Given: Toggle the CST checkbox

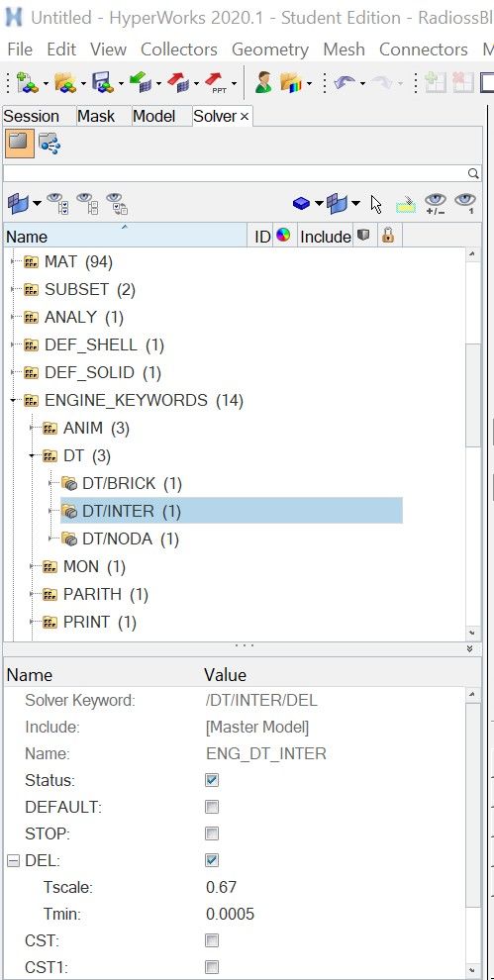Looking at the screenshot, I should (x=212, y=940).
